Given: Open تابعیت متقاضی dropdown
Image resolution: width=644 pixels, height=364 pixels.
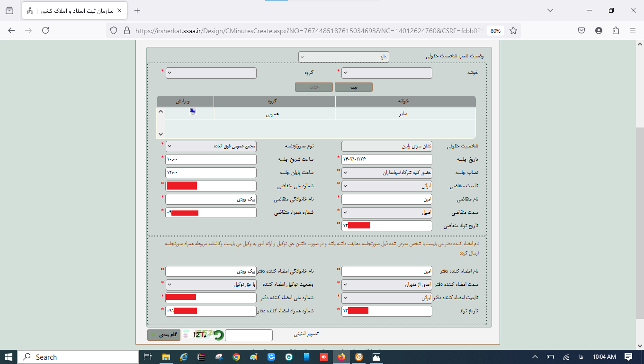Looking at the screenshot, I should (x=387, y=186).
